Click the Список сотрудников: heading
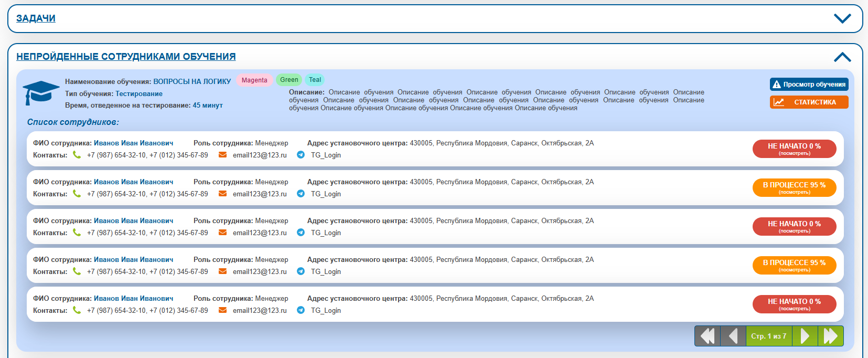Image resolution: width=868 pixels, height=358 pixels. [73, 122]
